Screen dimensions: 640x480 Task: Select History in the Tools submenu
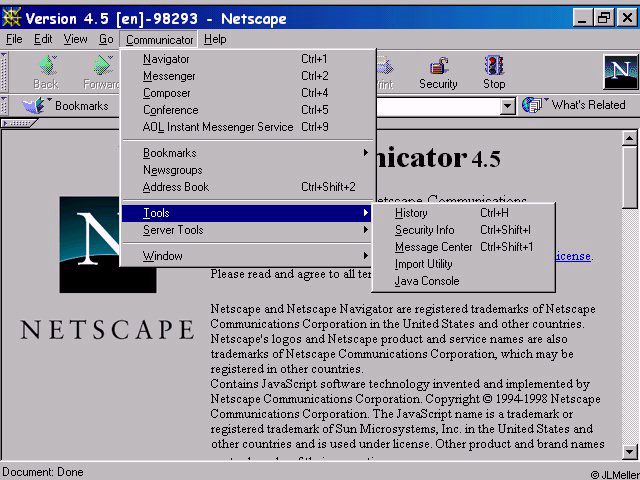tap(464, 213)
